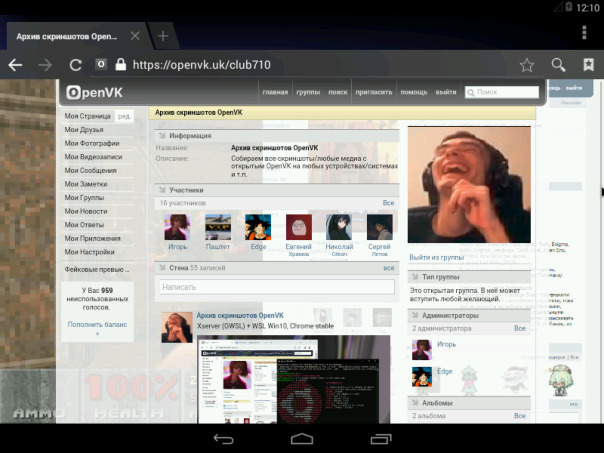Open the Xserver post screenshot image

pos(294,379)
